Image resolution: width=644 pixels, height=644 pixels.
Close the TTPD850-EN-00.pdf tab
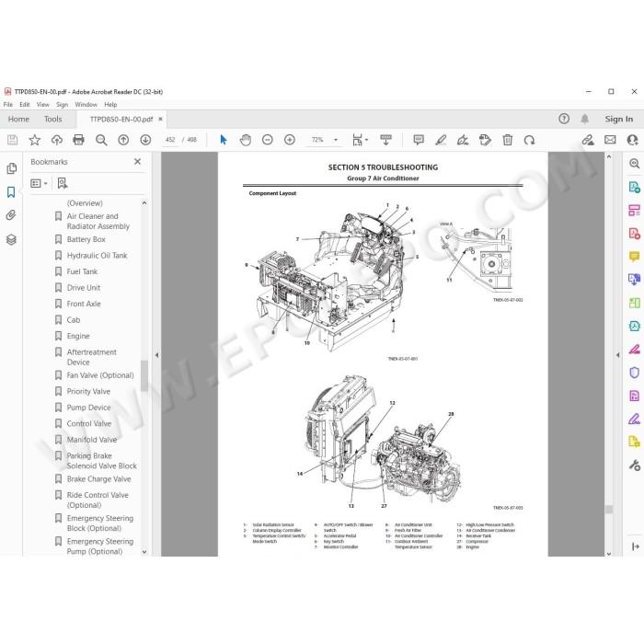(161, 119)
